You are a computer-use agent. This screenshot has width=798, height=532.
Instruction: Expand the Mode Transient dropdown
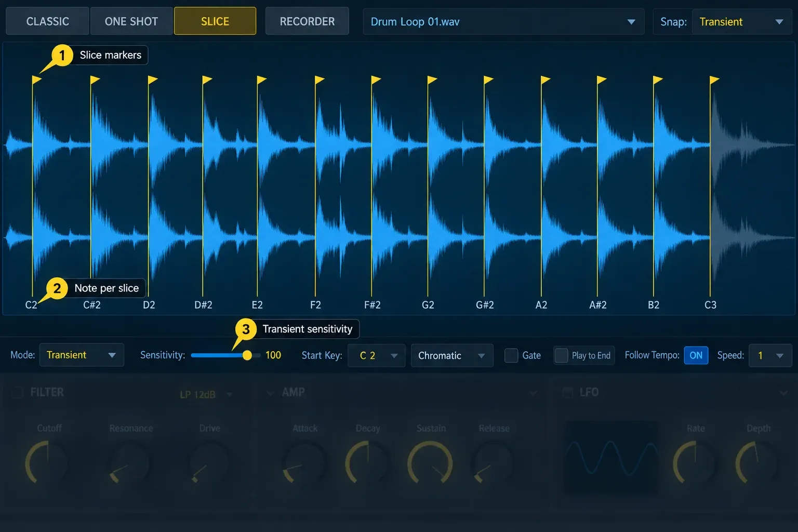[x=82, y=355]
